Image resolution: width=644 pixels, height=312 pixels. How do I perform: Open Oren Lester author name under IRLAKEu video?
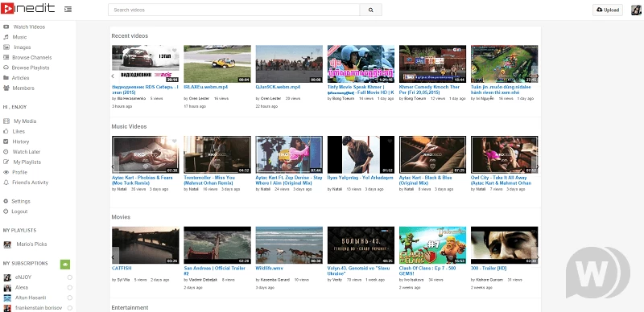tap(199, 99)
